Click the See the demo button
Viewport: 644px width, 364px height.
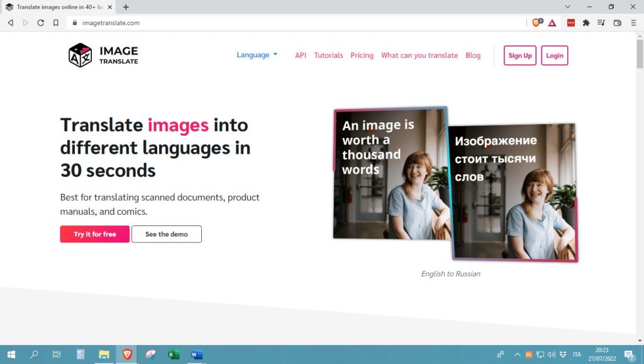(166, 234)
